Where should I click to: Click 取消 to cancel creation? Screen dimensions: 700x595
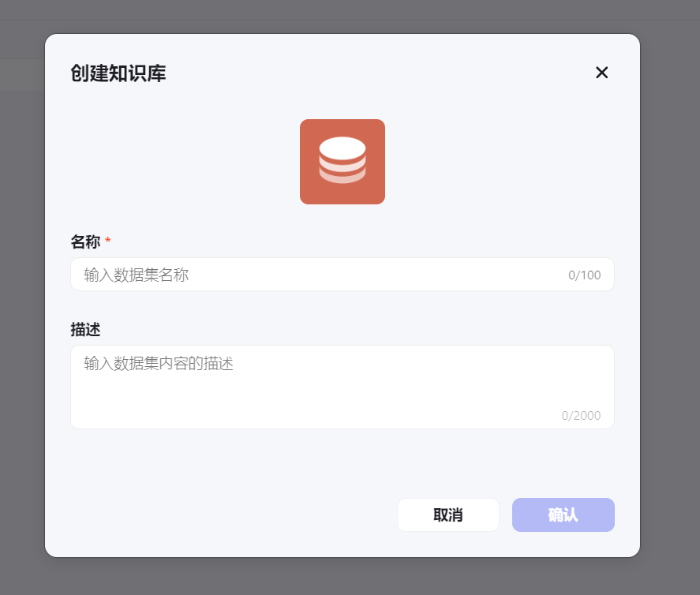click(447, 515)
